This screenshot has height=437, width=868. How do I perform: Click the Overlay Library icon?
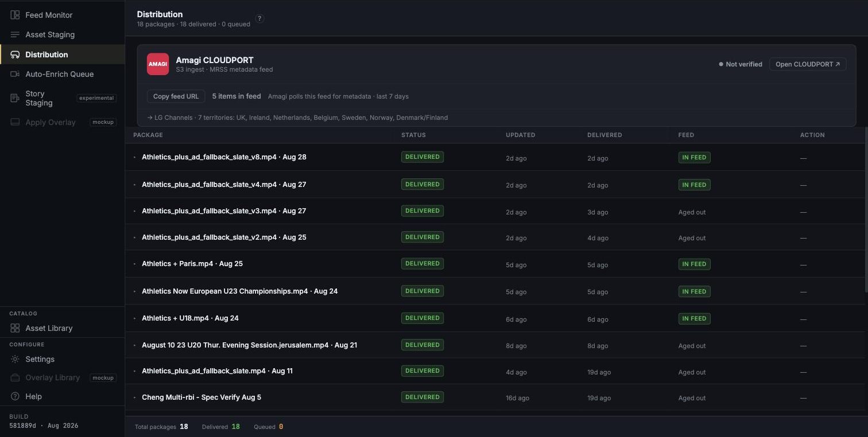(15, 378)
